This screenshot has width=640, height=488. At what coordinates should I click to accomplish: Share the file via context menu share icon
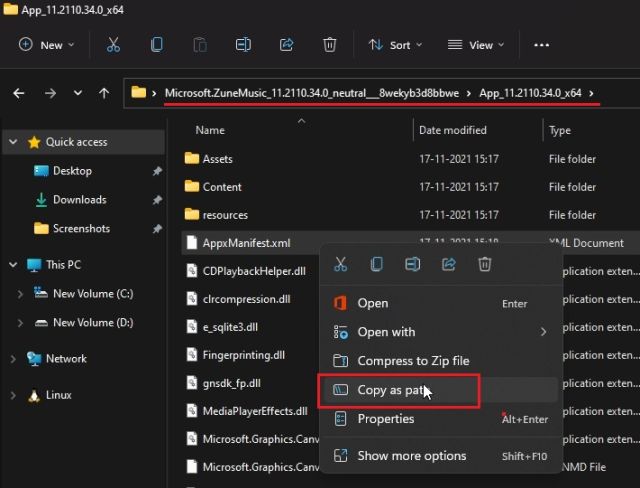(x=449, y=264)
